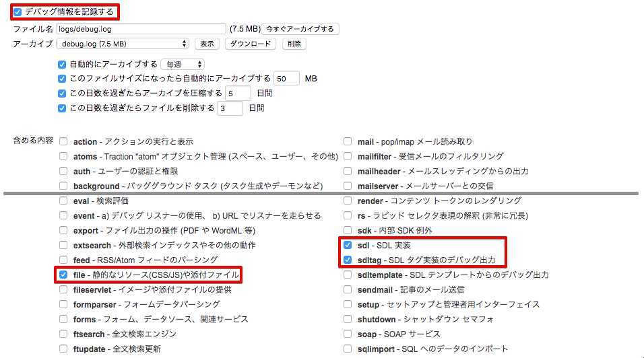Click the archive size field showing 50
Viewport: 644px width, 358px height.
pos(287,79)
